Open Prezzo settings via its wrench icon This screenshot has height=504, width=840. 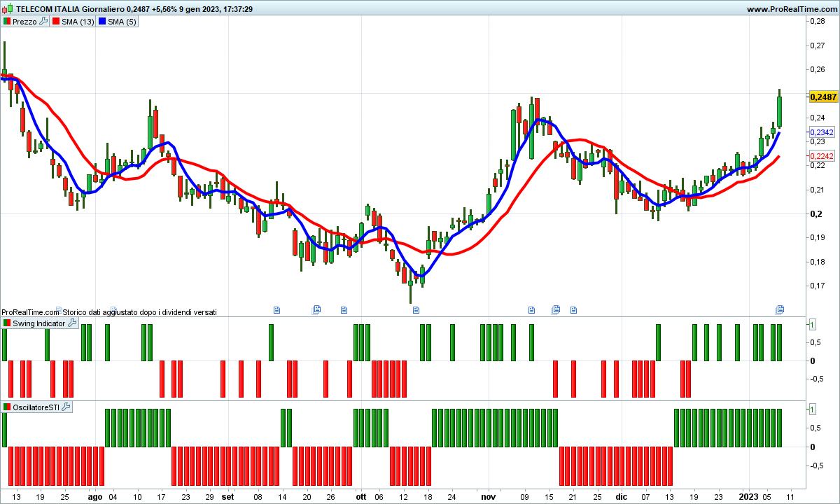[43, 22]
